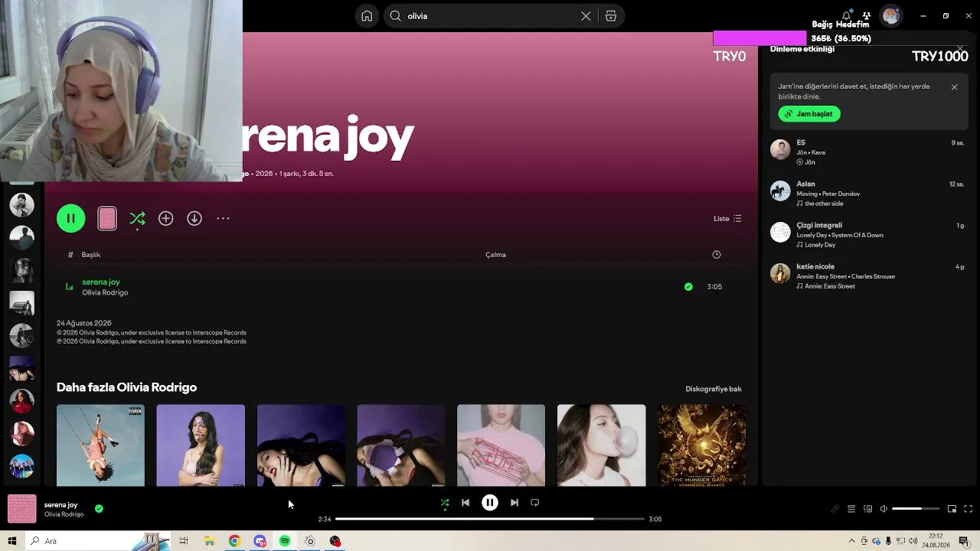Image resolution: width=980 pixels, height=551 pixels.
Task: Toggle shuffle in the album action row
Action: click(x=137, y=219)
